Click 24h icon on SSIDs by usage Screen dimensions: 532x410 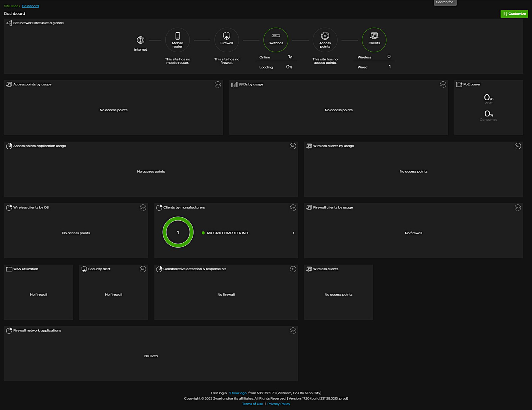tap(443, 85)
